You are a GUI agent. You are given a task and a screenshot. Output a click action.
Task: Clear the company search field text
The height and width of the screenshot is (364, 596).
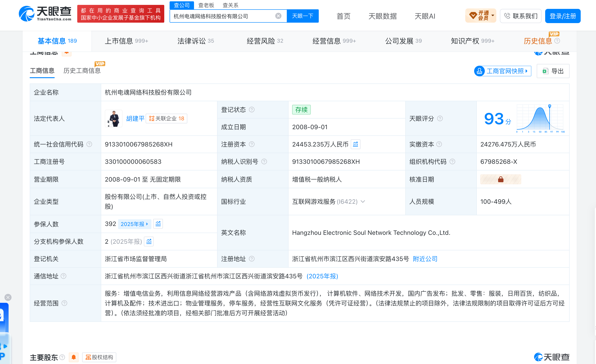tap(278, 16)
